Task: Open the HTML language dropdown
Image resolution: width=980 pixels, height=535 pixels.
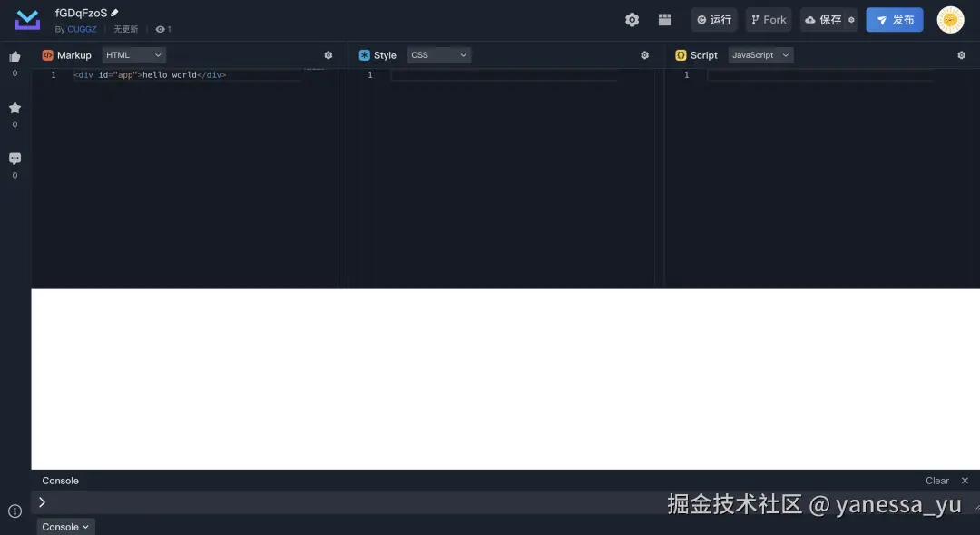Action: click(132, 54)
